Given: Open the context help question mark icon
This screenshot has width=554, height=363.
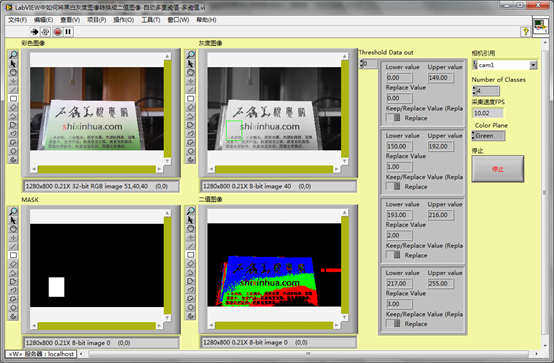Looking at the screenshot, I should point(525,32).
